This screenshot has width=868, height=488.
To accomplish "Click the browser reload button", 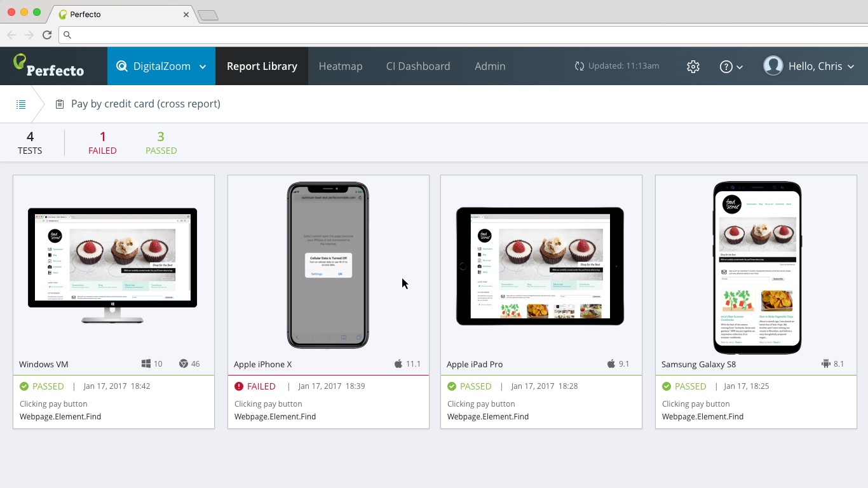I will (46, 35).
